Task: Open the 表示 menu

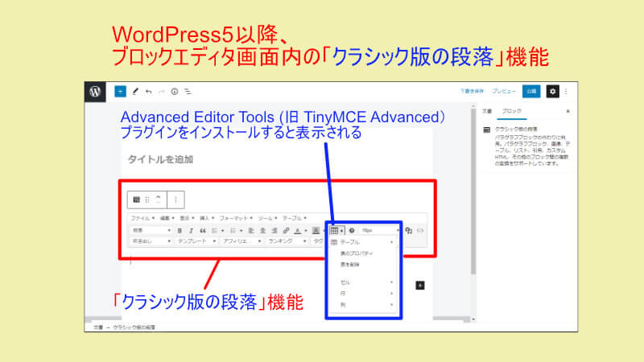Action: coord(188,218)
